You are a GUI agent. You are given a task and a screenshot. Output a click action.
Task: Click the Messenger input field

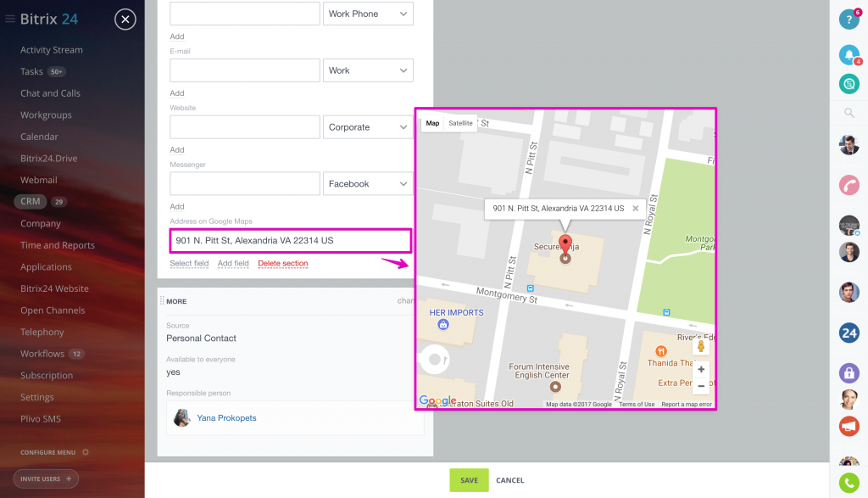click(245, 183)
